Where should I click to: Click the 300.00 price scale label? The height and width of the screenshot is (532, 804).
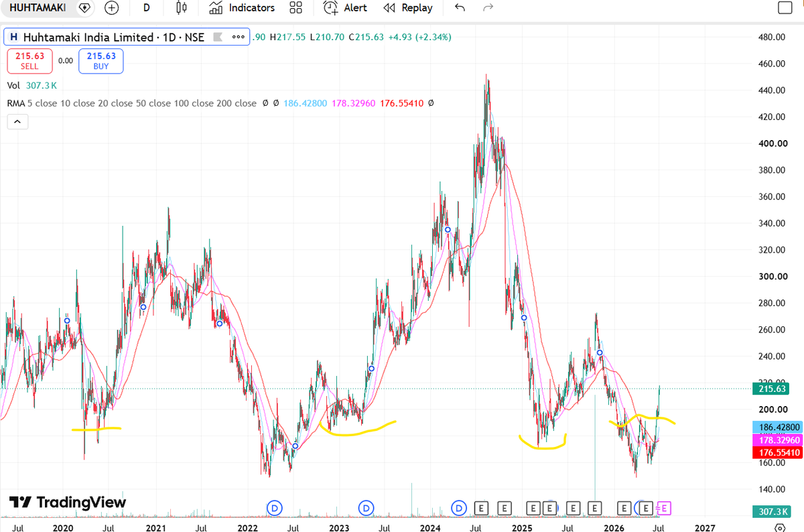point(773,277)
